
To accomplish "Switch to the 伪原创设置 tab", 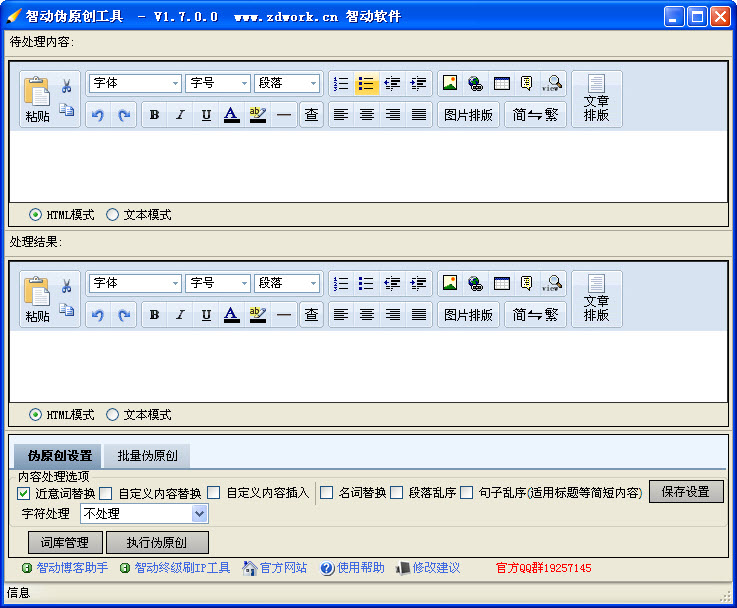I will pos(59,456).
